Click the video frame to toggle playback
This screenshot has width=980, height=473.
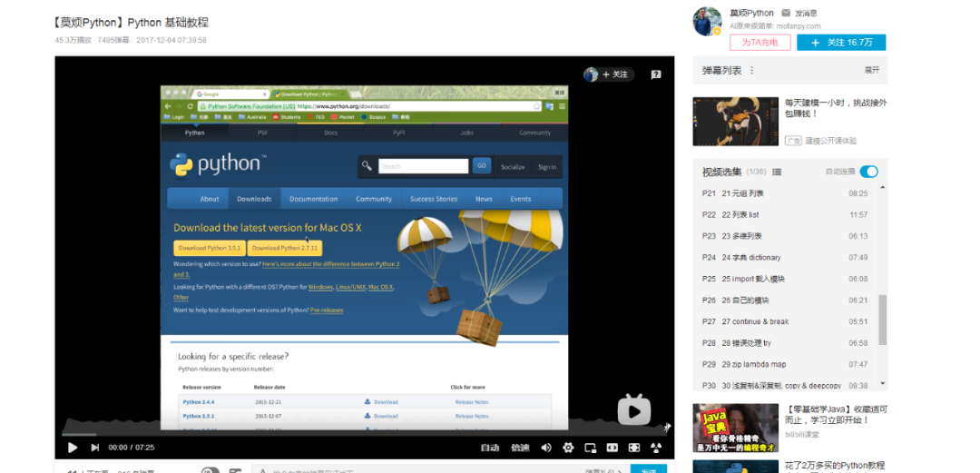pyautogui.click(x=365, y=258)
